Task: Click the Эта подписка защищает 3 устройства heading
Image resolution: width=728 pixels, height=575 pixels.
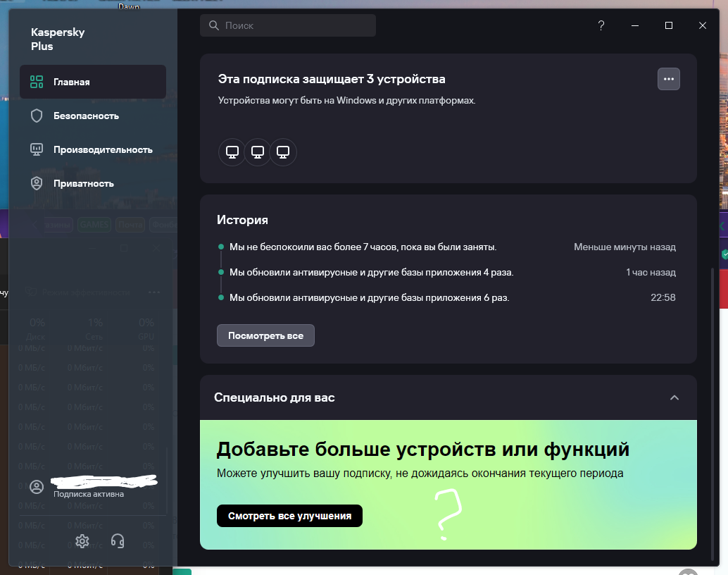Action: point(332,79)
